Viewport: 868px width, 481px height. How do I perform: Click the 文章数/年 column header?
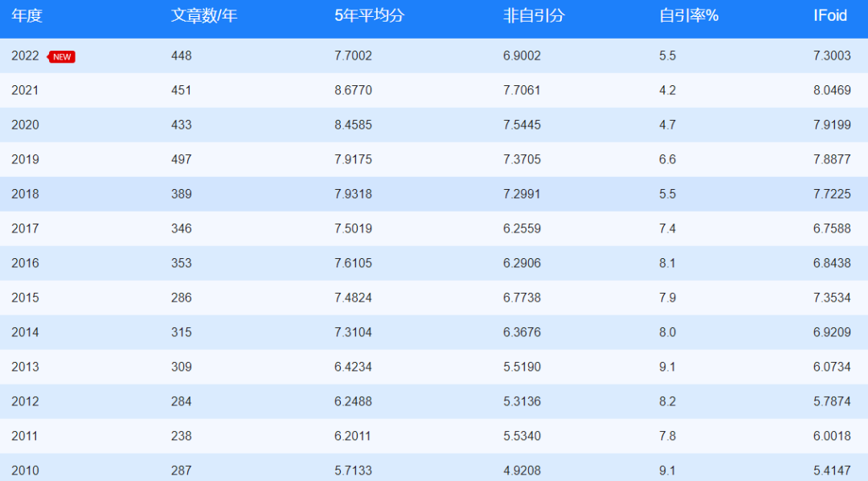[203, 15]
